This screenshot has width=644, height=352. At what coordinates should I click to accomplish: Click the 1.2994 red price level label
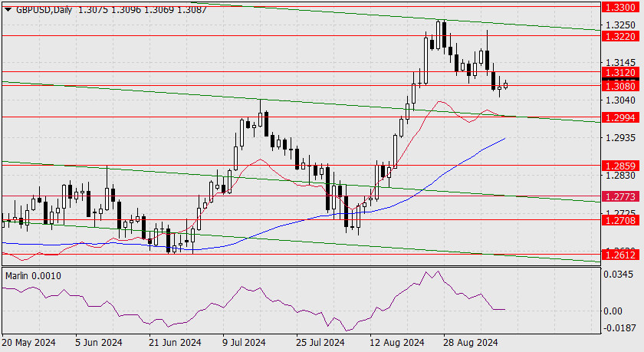click(620, 118)
